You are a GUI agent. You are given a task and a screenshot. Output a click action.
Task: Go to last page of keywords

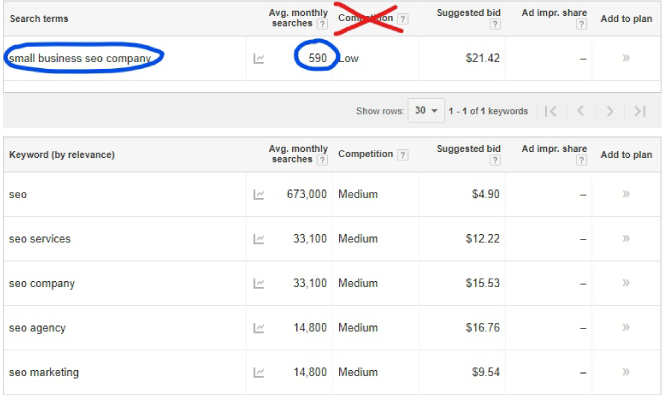[640, 111]
